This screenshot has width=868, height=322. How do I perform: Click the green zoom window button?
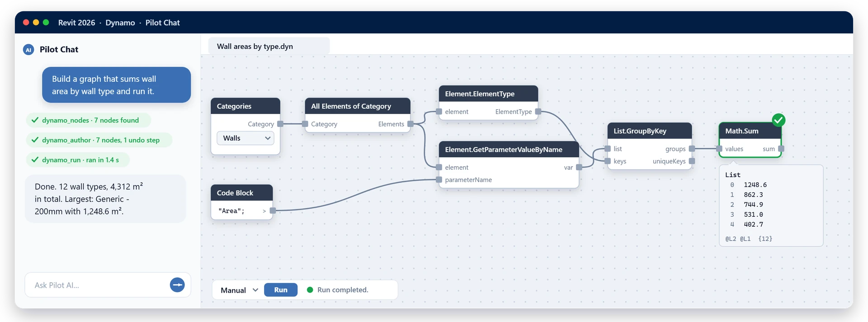coord(46,22)
